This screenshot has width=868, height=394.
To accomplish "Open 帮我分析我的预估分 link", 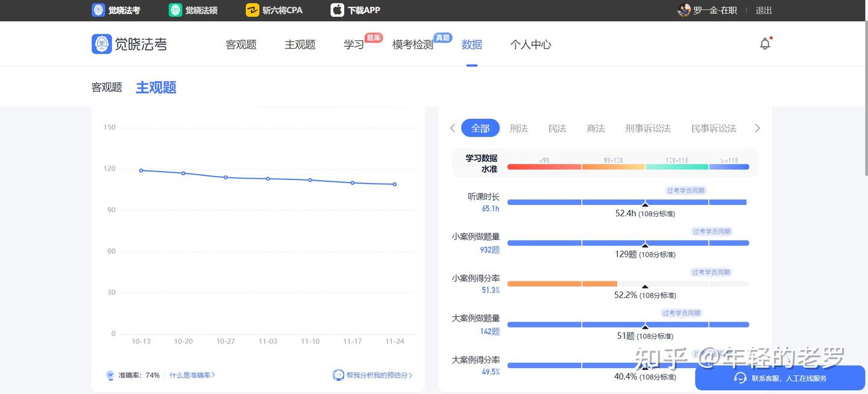I will coord(379,375).
